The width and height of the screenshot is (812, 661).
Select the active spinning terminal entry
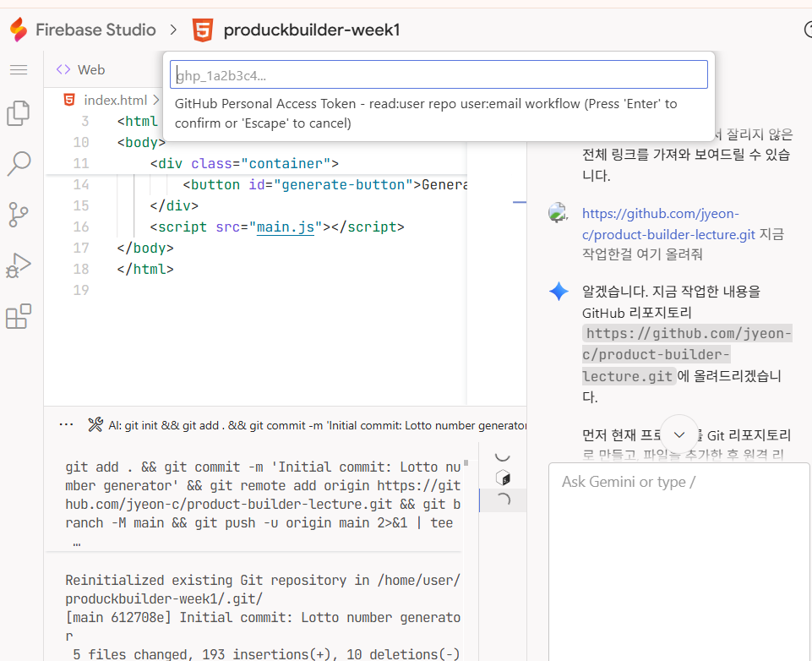click(503, 500)
